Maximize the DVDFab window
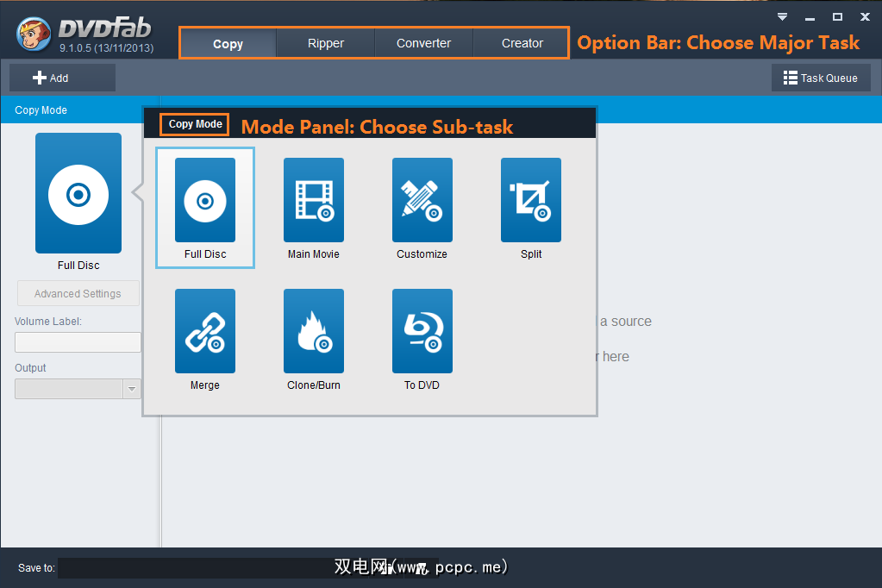 pos(837,17)
